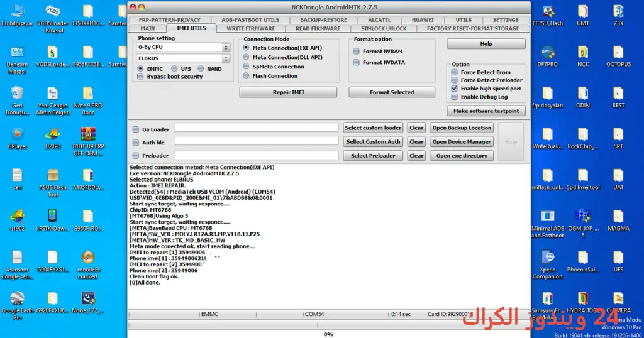Screen dimensions: 644x338
Task: Open miflash_unlock desktop icon
Action: (548, 179)
